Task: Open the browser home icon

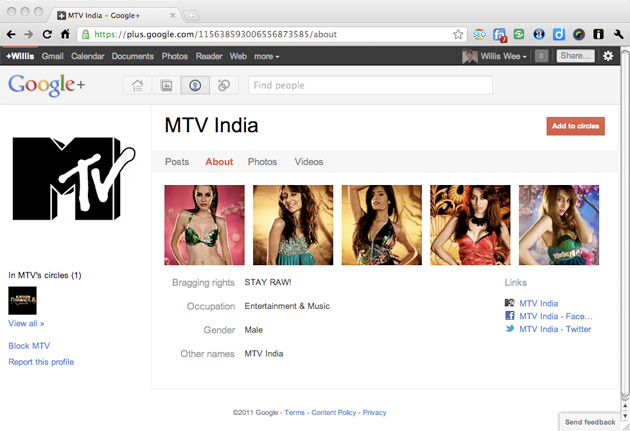Action: pos(65,35)
